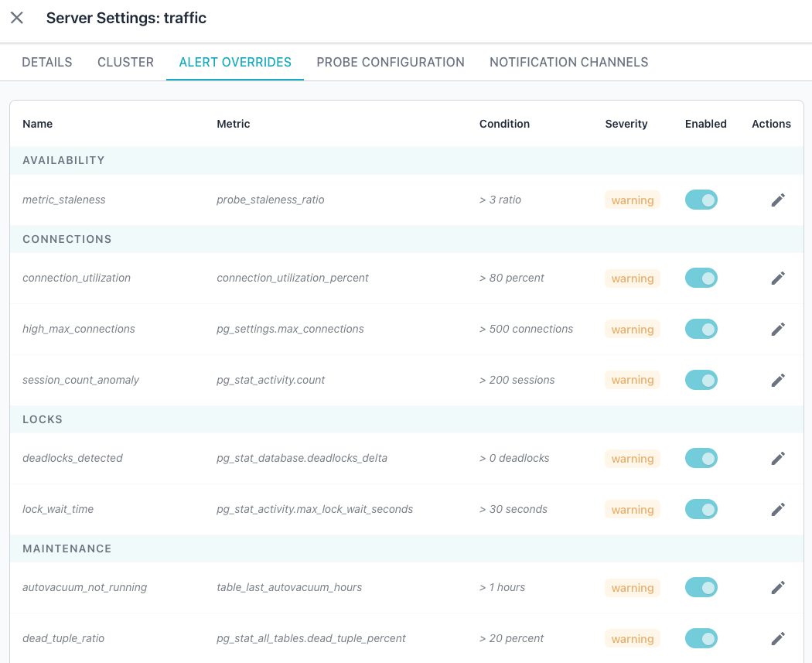Disable the metric_staleness alert toggle
Viewport: 812px width, 663px height.
click(701, 200)
